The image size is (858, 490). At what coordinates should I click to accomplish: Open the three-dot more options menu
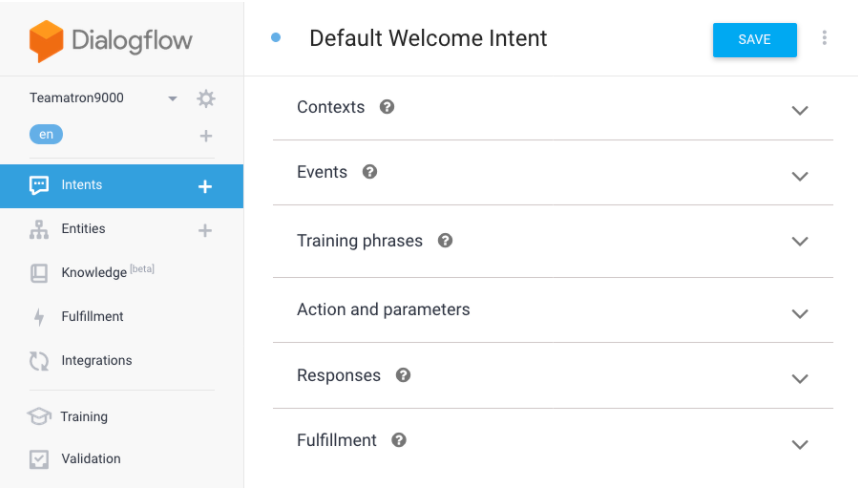point(824,38)
